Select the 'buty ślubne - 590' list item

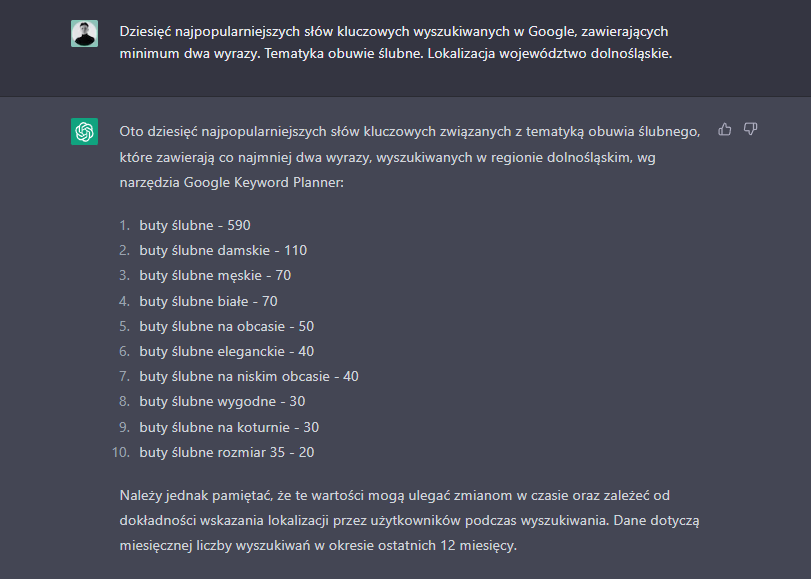click(194, 225)
